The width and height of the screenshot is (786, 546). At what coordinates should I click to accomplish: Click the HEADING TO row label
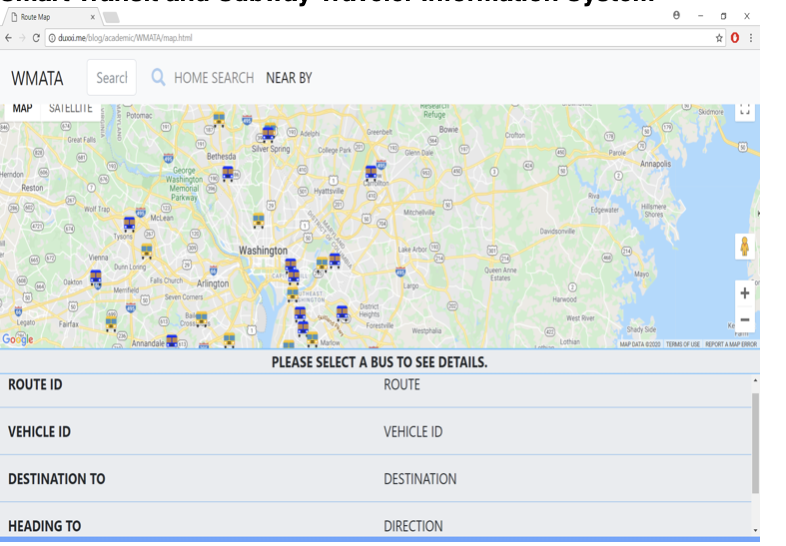[45, 526]
